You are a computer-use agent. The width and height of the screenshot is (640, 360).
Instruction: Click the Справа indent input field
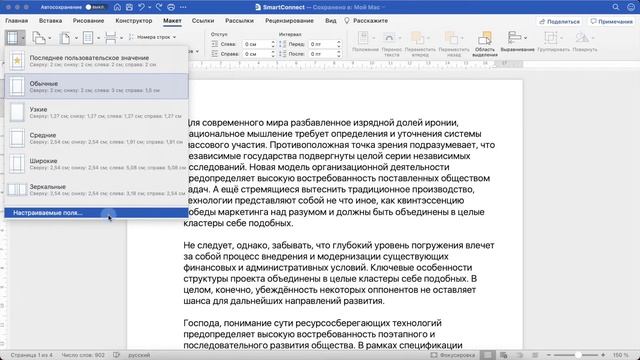tap(256, 53)
